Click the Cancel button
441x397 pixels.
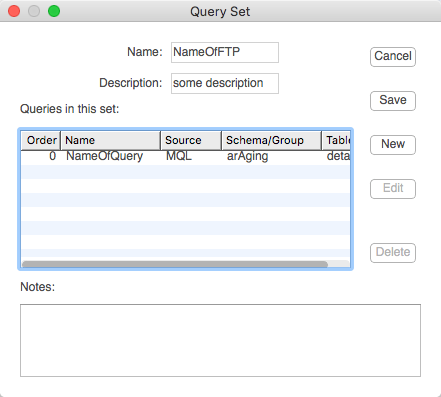click(x=393, y=57)
